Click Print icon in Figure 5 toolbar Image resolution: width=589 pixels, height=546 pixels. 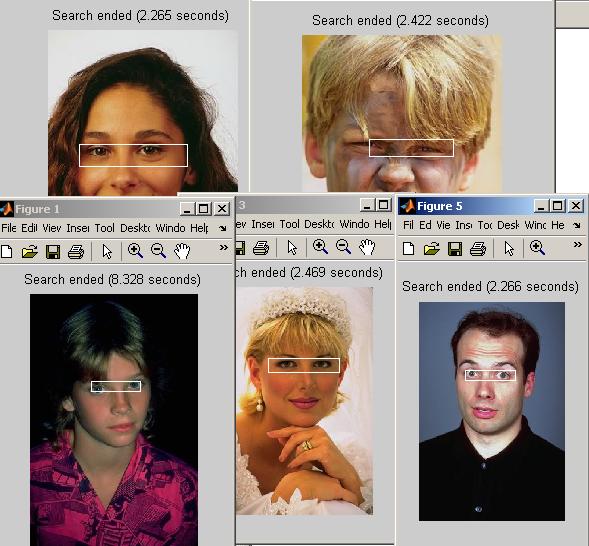point(478,249)
